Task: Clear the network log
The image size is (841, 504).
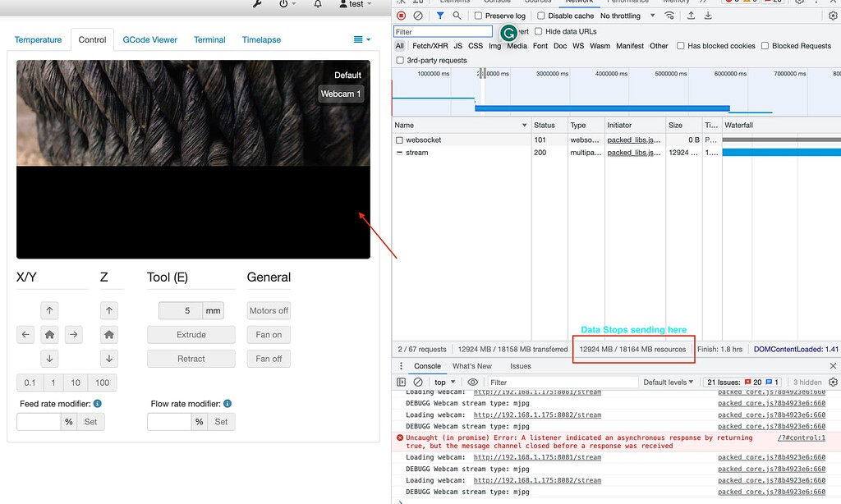Action: (x=418, y=15)
